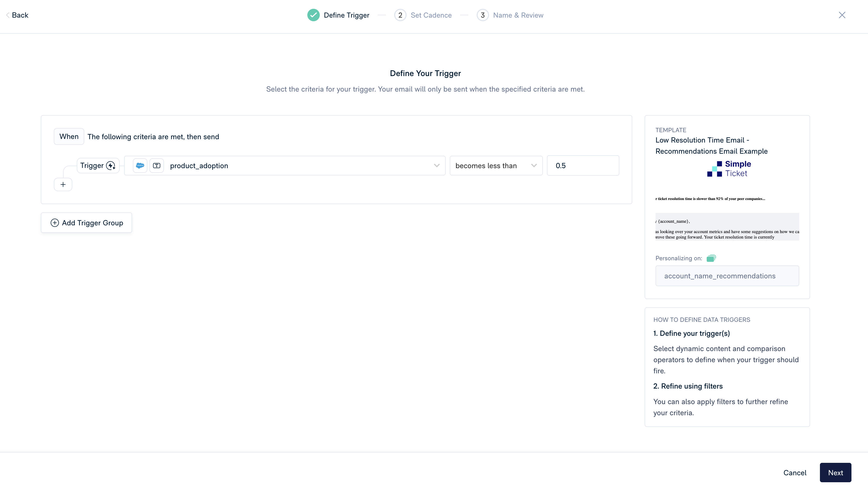Screen dimensions: 868x490
Task: Click the green Personalizing on dataset icon
Action: [711, 258]
